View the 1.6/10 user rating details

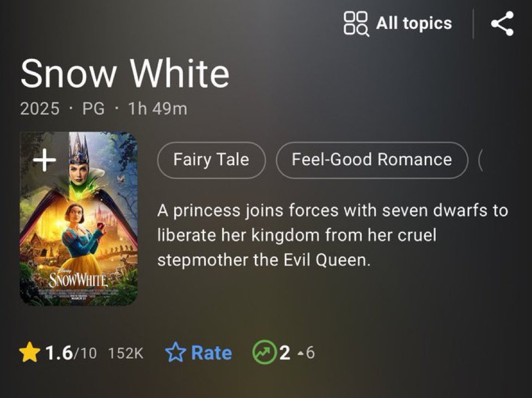coord(71,353)
